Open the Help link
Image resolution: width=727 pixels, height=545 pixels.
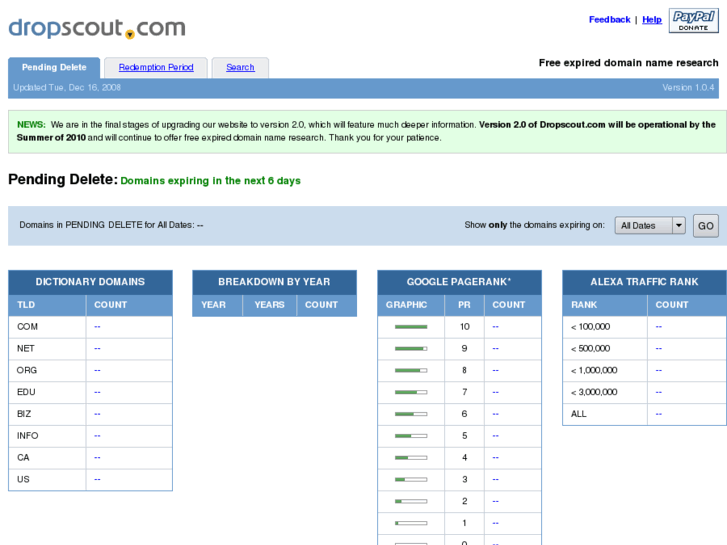click(651, 19)
